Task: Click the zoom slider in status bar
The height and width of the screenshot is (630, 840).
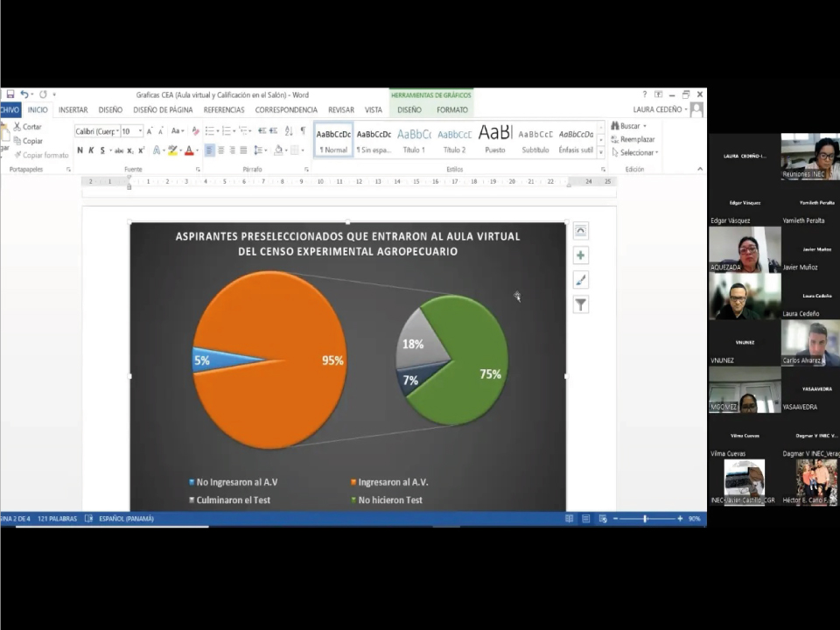Action: point(646,519)
